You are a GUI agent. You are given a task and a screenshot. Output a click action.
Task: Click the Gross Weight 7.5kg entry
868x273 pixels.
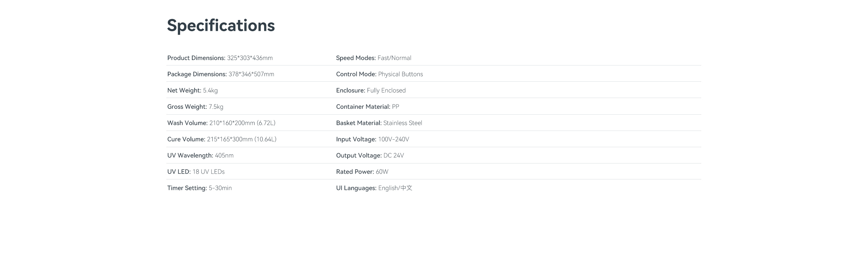[195, 107]
